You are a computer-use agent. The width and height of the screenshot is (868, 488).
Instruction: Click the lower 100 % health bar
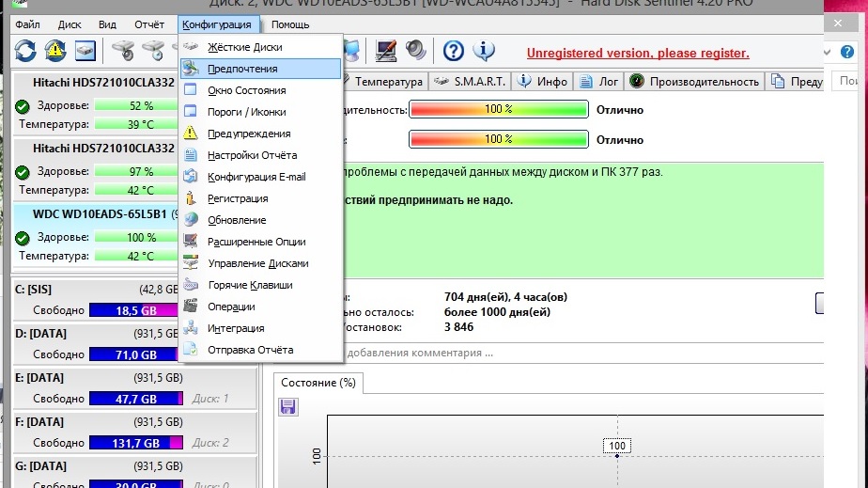coord(498,139)
